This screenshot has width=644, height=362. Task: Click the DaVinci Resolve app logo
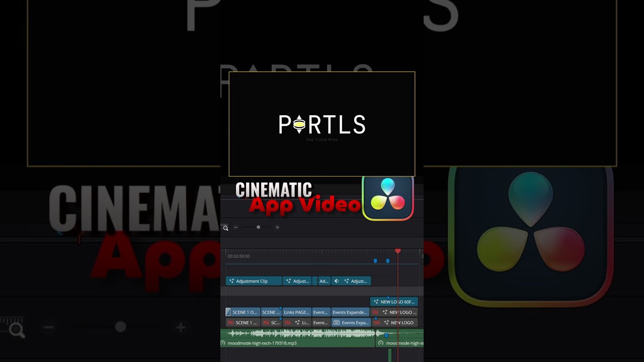(388, 198)
